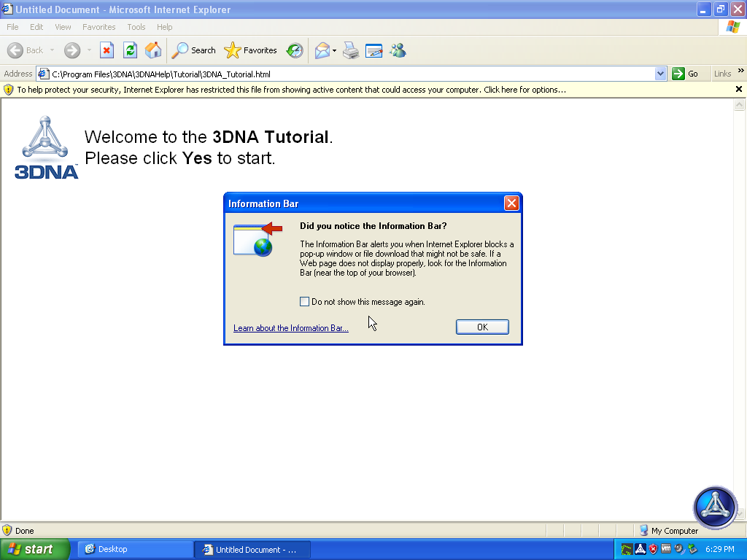Click OK in the Information Bar dialog

tap(482, 327)
